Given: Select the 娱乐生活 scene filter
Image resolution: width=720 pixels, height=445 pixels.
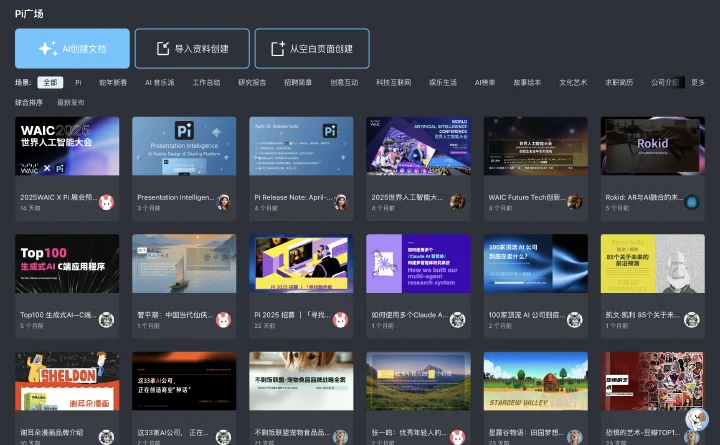Looking at the screenshot, I should click(x=443, y=83).
